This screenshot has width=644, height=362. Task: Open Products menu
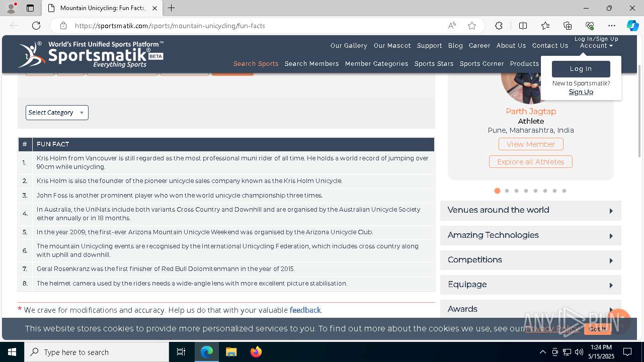tap(524, 64)
